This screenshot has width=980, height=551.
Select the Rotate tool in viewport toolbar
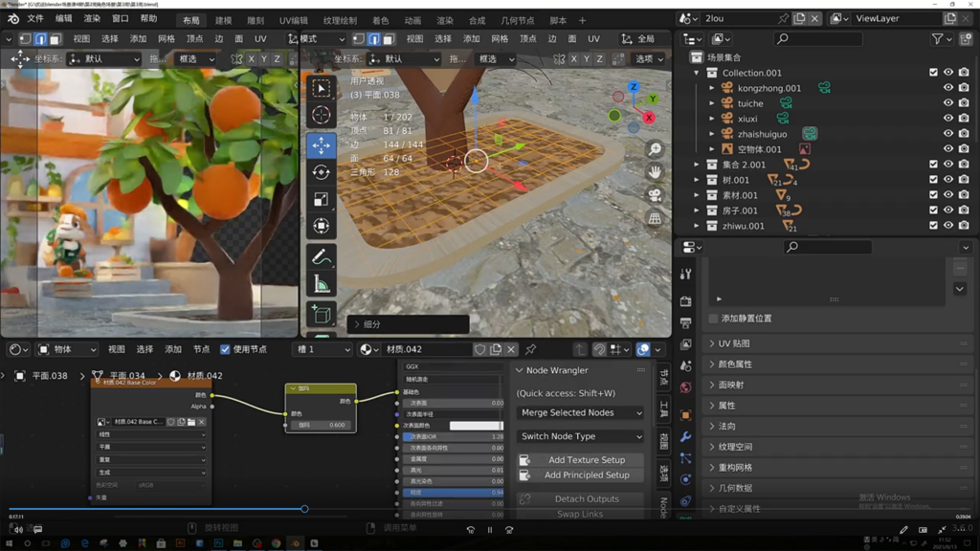pos(321,172)
